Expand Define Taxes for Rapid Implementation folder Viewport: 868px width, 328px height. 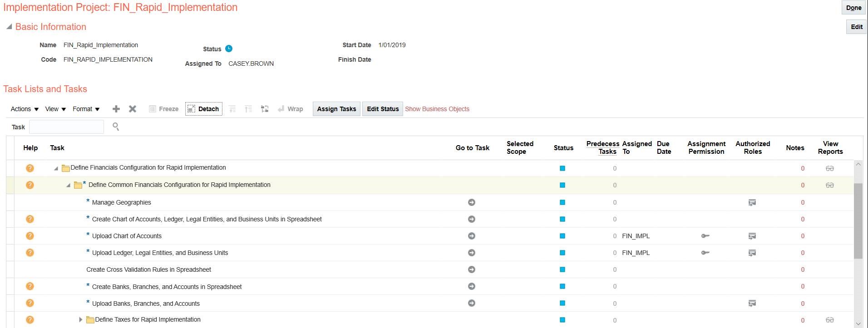click(81, 320)
